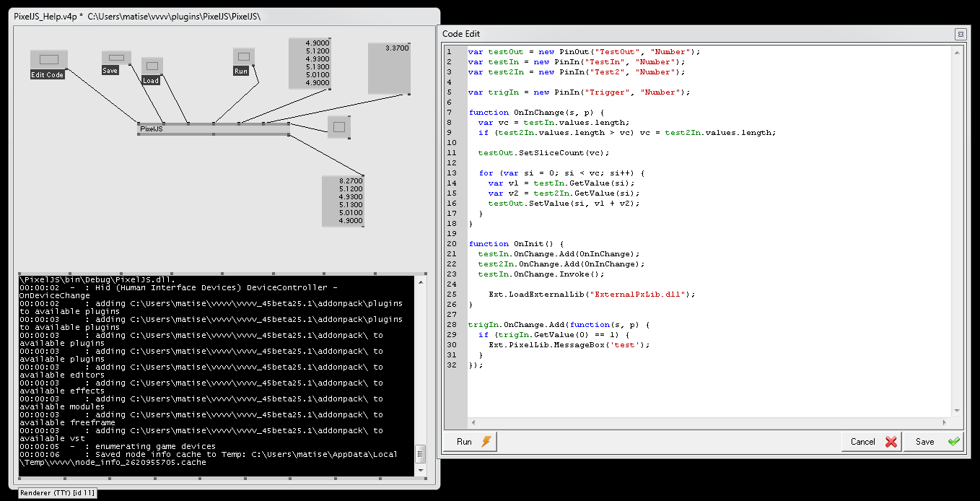980x501 pixels.
Task: Click the for loop line in the code
Action: (561, 173)
